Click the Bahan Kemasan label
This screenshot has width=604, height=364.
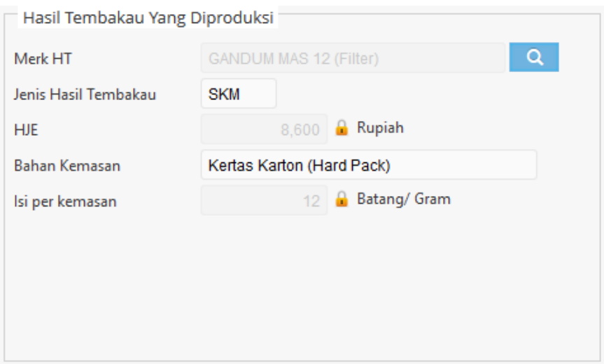pyautogui.click(x=67, y=166)
